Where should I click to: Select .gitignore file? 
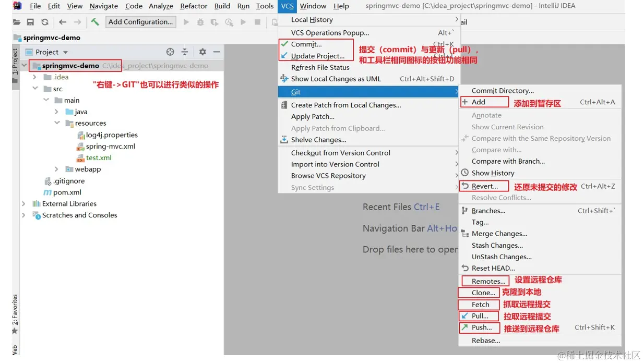tap(64, 181)
